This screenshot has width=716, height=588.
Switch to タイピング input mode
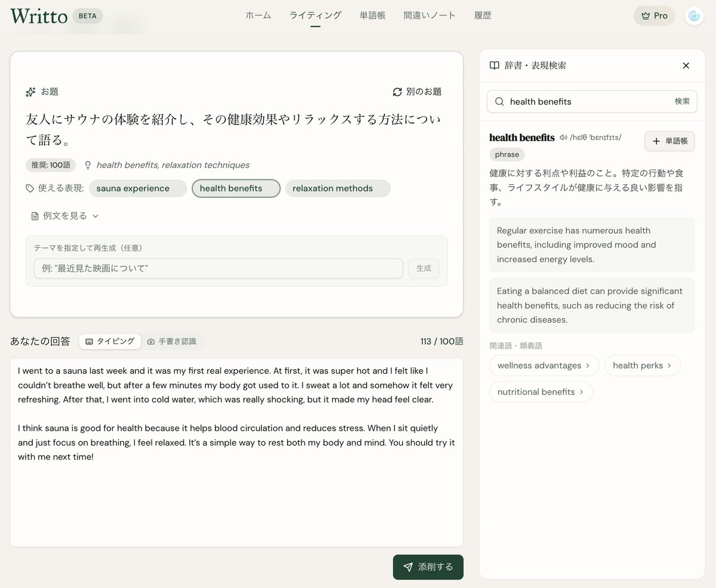pos(110,342)
